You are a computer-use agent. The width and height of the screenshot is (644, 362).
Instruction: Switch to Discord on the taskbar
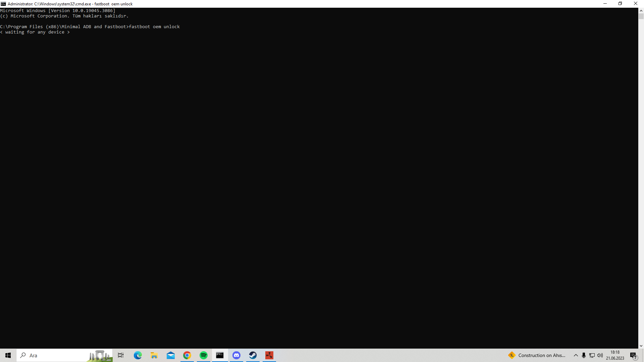pos(236,355)
